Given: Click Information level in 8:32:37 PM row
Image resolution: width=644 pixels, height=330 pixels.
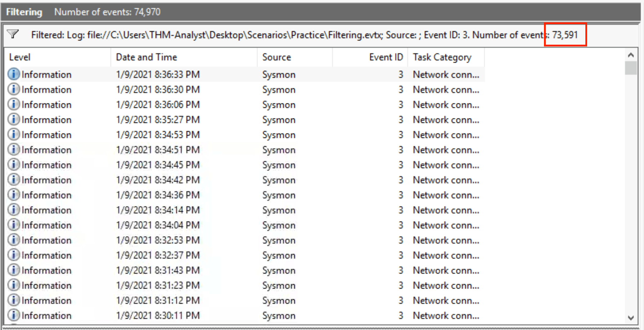Looking at the screenshot, I should 46,255.
